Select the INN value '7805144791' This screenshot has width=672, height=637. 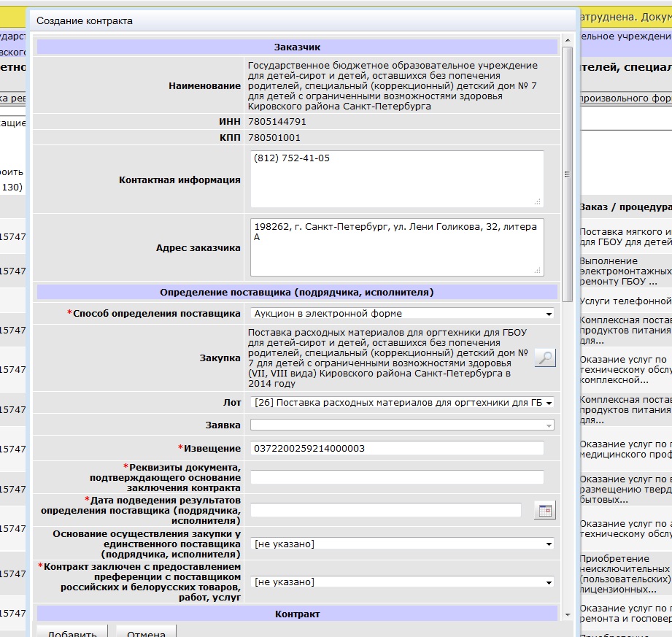point(277,122)
